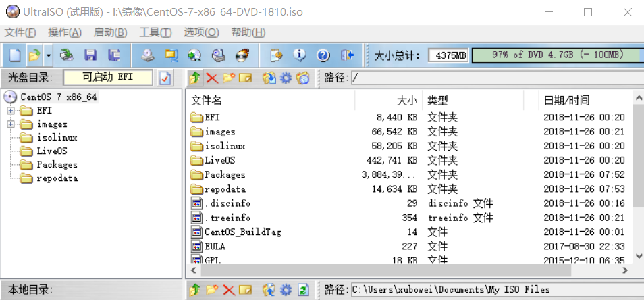The height and width of the screenshot is (300, 644).
Task: Exit UltraISO using the door arrow icon
Action: (x=348, y=55)
